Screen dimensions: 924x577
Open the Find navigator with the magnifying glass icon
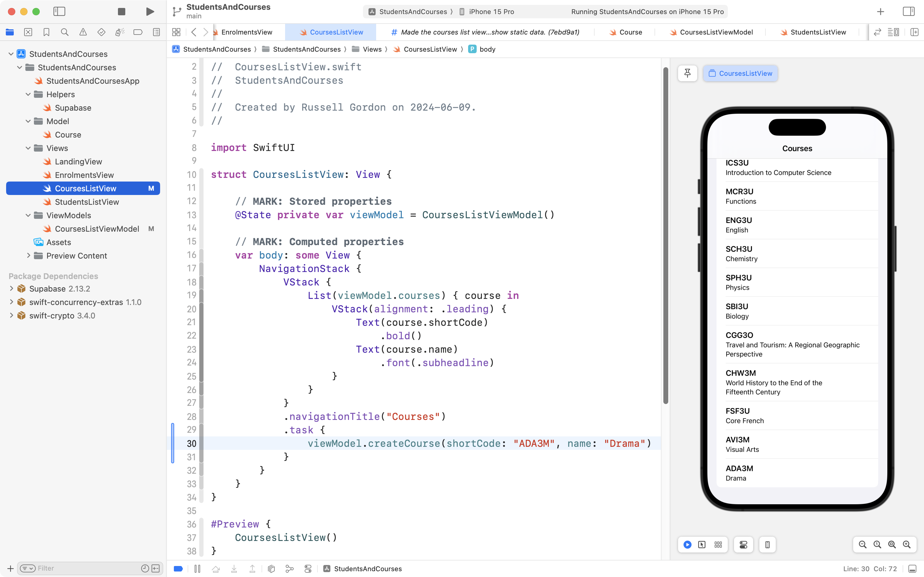point(64,32)
